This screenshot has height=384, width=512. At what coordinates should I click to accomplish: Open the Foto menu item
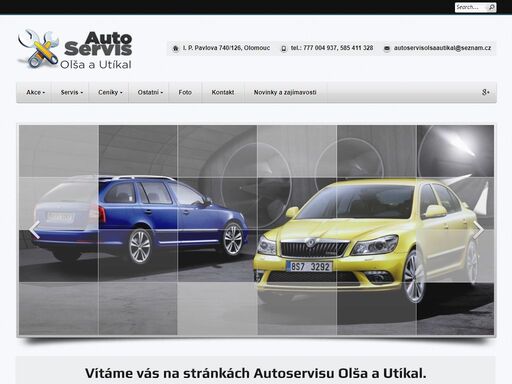(185, 92)
